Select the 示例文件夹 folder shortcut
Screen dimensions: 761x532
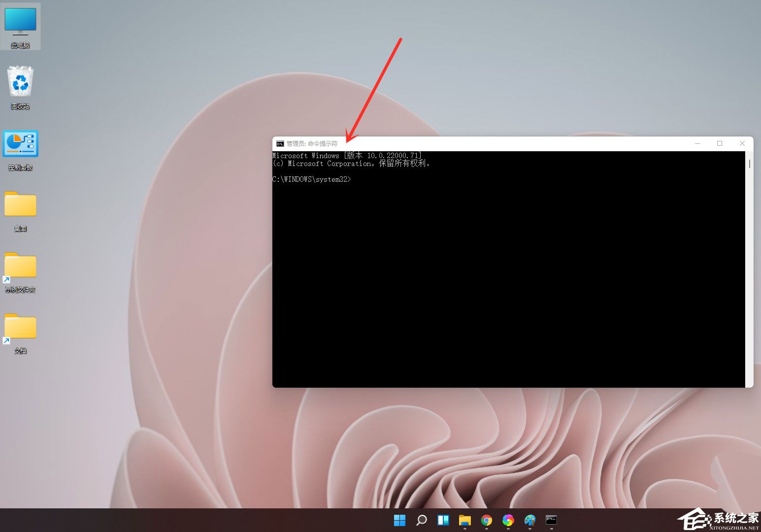[x=20, y=272]
